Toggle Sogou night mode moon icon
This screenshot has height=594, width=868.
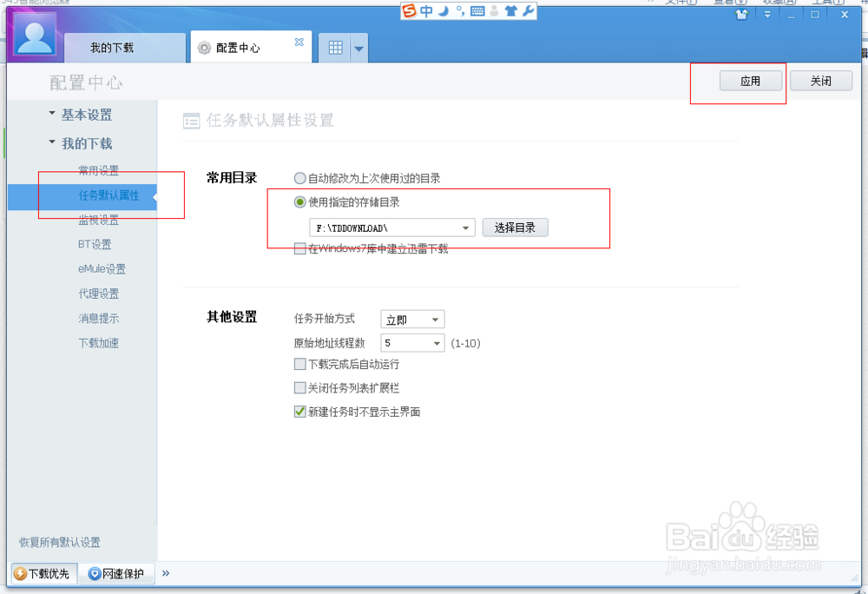[443, 11]
